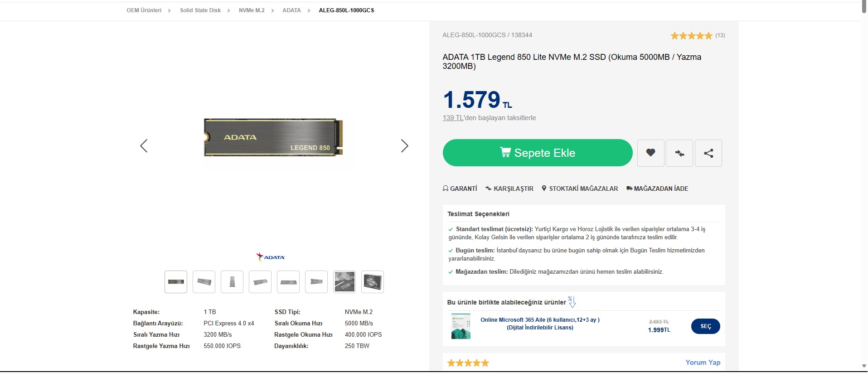Show previous product image with left arrow
Image resolution: width=868 pixels, height=387 pixels.
144,146
